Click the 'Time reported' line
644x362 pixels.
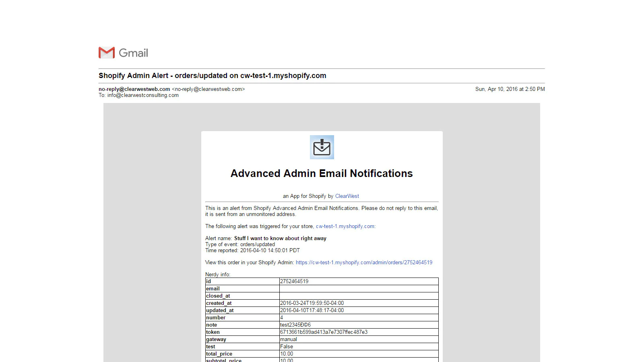pyautogui.click(x=252, y=251)
